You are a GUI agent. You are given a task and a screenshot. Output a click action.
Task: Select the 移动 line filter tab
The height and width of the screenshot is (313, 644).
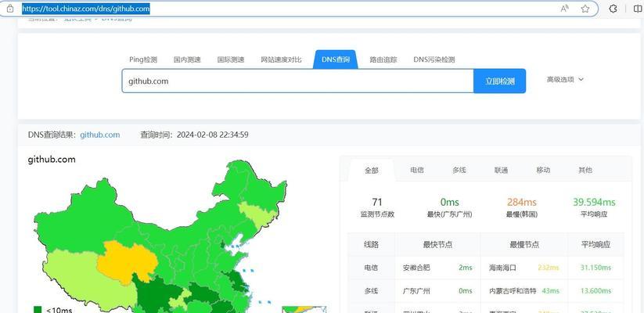click(x=543, y=170)
